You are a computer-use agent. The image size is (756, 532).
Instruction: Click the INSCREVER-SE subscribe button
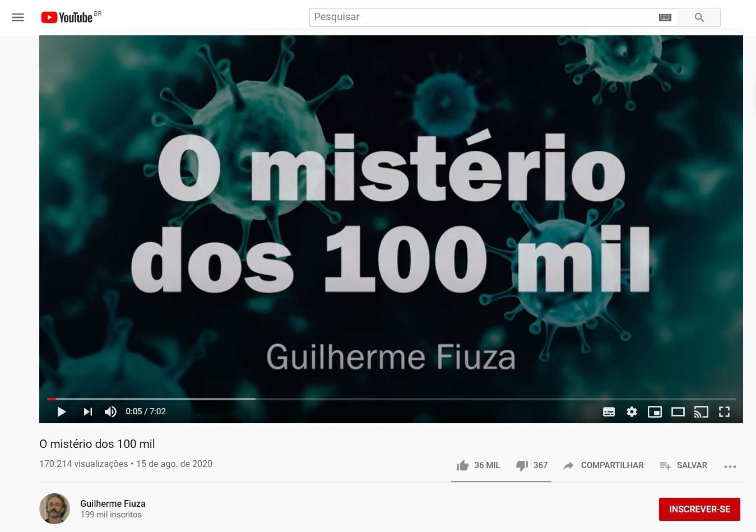(699, 509)
